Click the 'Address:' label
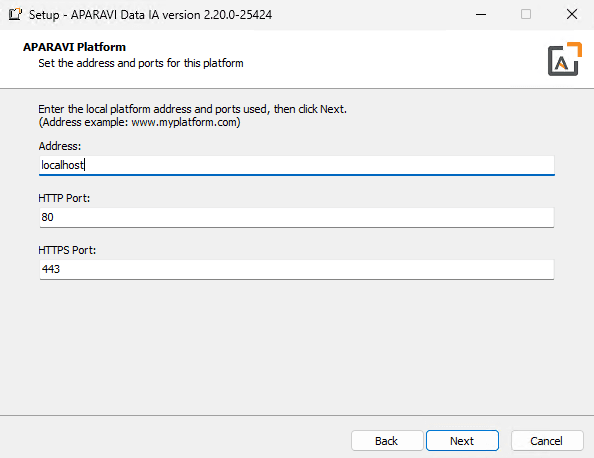The height and width of the screenshot is (458, 594). tap(60, 146)
